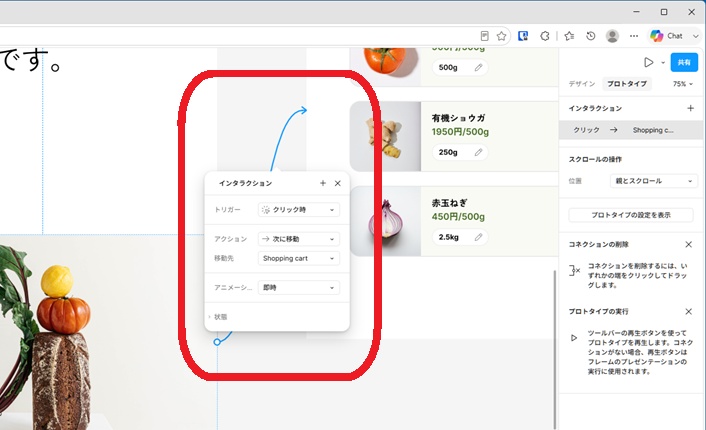
Task: Select the 2.5kg quantity field
Action: coord(460,237)
